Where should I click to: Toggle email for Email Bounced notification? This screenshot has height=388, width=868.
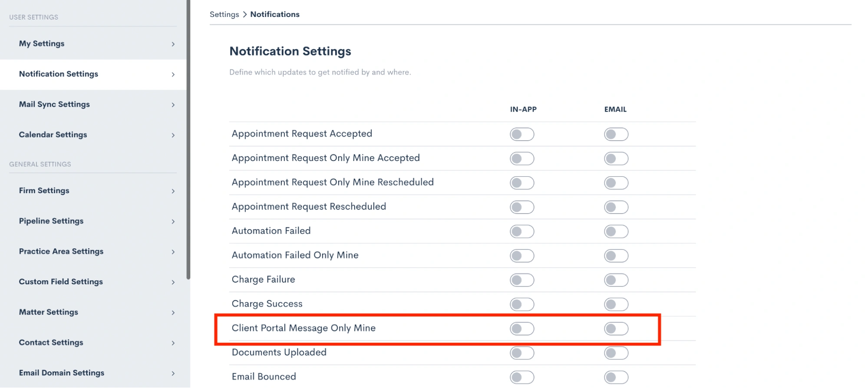pos(616,377)
